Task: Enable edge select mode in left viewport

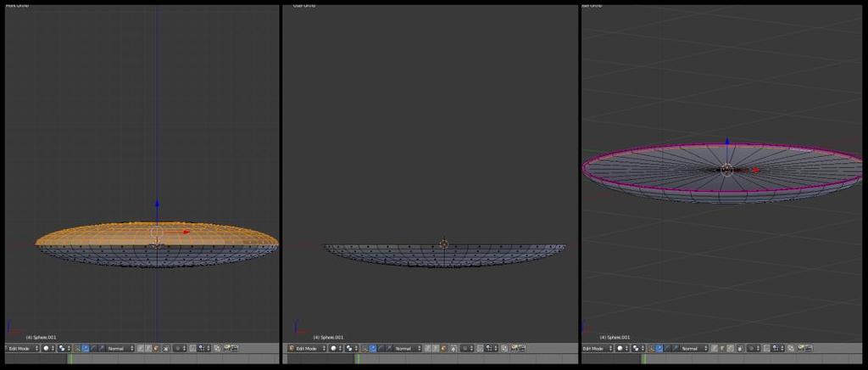Action: coord(148,349)
